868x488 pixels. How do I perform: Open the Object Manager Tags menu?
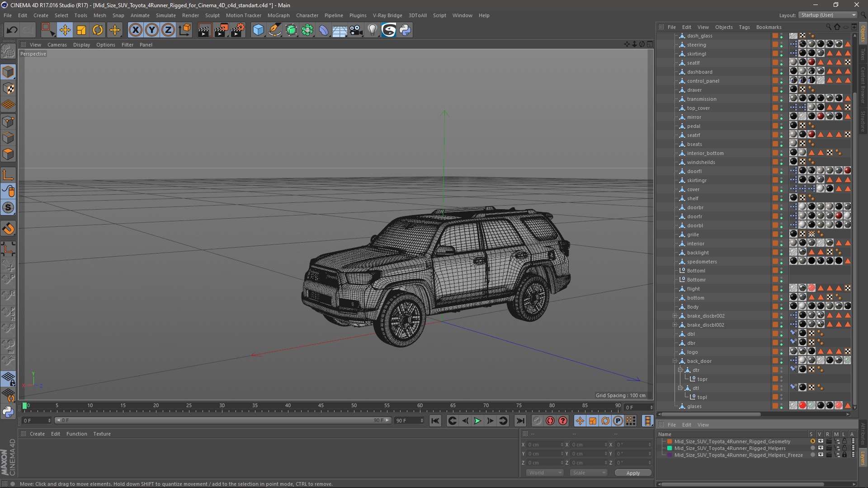click(744, 27)
